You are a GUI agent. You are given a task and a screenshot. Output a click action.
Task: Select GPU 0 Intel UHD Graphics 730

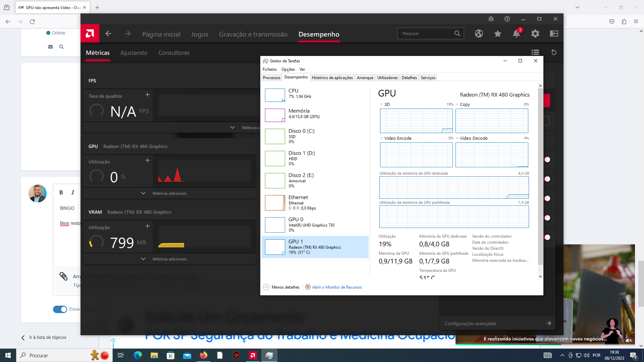tap(315, 225)
